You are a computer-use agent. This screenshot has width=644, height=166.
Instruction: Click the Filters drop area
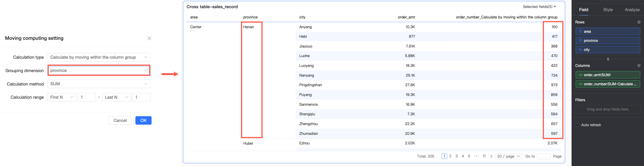tap(608, 109)
